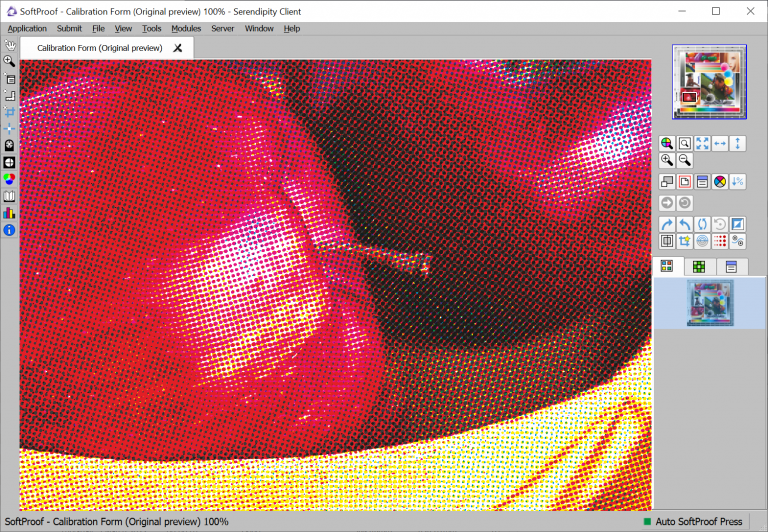The width and height of the screenshot is (768, 532).
Task: Switch to the green grid tab
Action: coord(699,266)
